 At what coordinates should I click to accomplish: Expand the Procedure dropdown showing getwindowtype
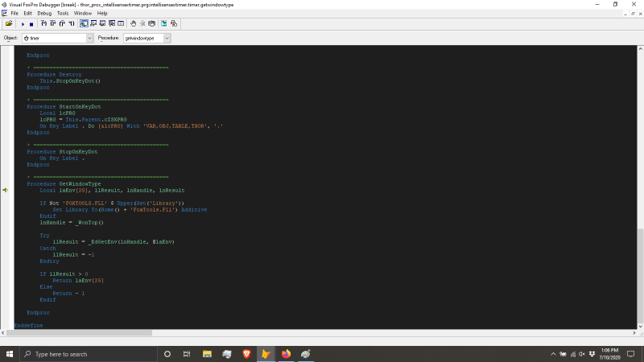click(x=167, y=38)
